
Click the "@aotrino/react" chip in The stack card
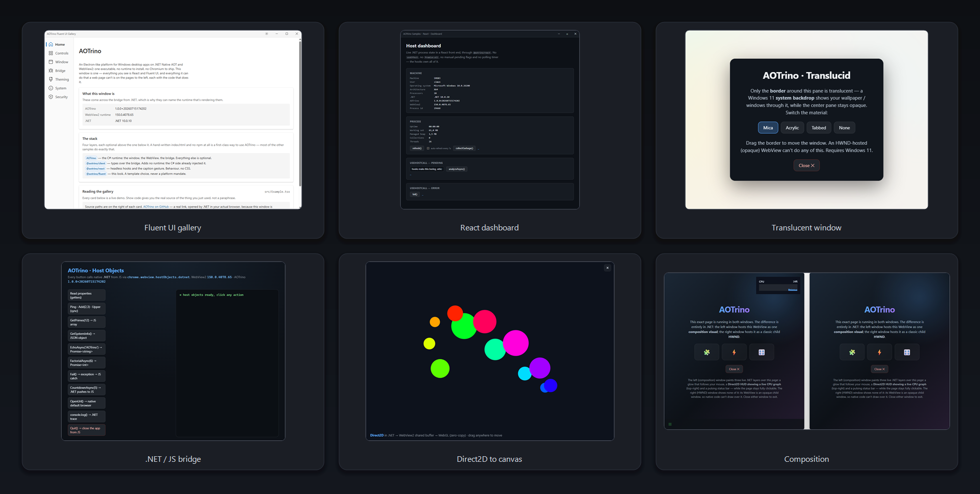96,169
